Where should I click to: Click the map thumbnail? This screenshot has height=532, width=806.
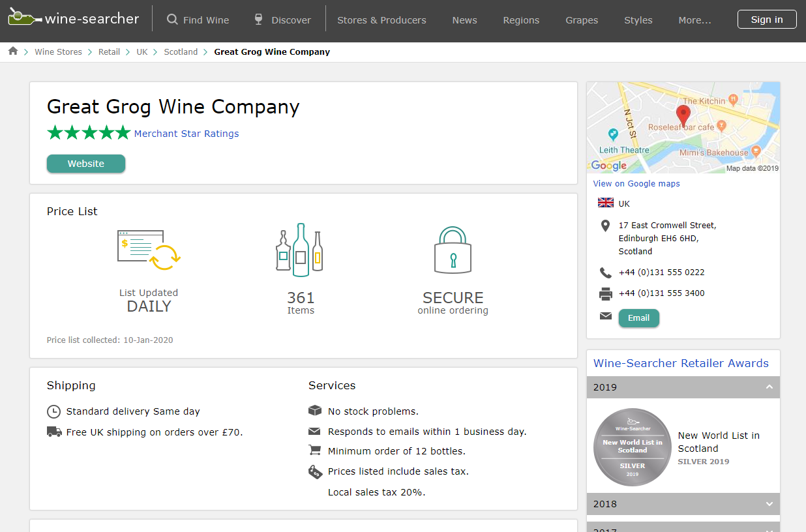click(x=683, y=128)
